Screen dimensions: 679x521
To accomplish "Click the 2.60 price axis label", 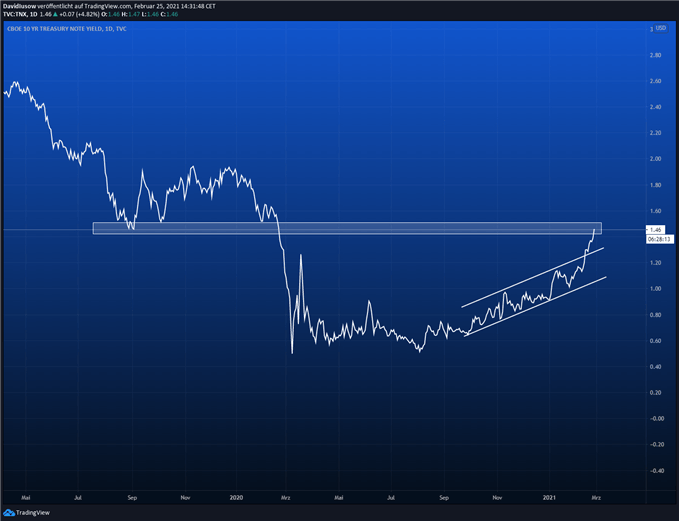I will (x=655, y=81).
